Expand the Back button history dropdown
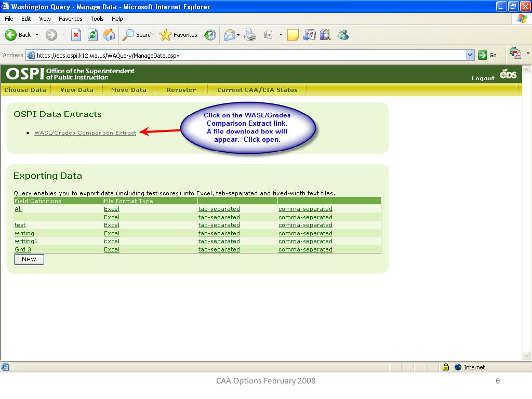Screen dimensions: 532x399 37,35
